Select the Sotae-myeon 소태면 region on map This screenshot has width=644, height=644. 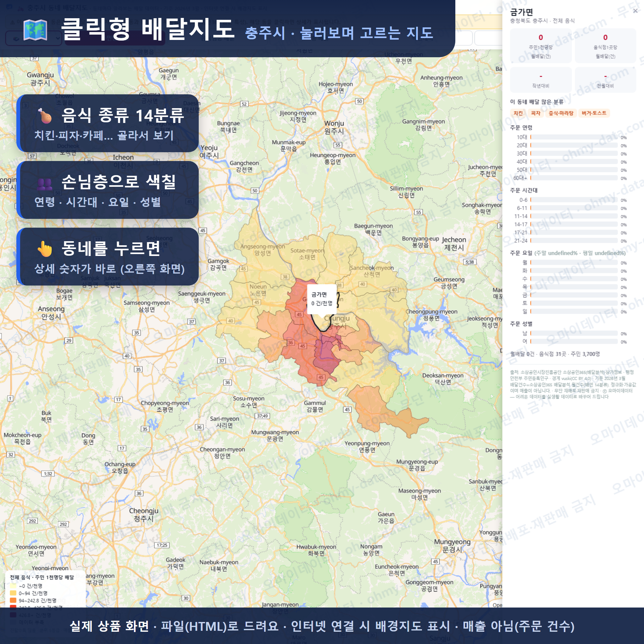307,254
